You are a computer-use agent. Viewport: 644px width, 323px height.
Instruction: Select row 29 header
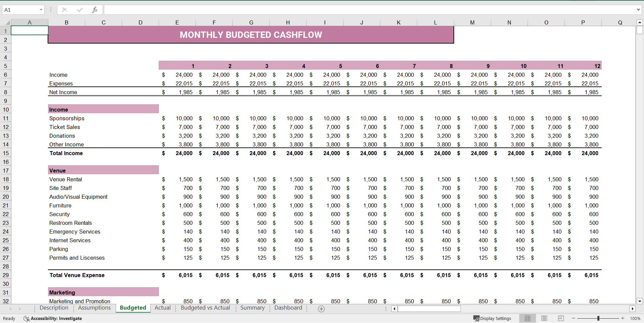(x=6, y=275)
